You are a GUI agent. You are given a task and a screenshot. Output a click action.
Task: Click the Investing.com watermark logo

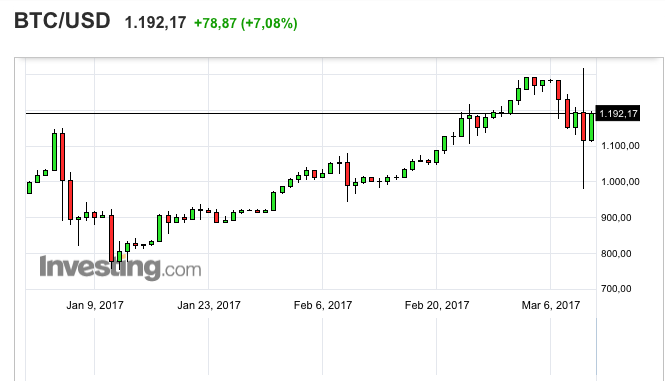coord(120,267)
